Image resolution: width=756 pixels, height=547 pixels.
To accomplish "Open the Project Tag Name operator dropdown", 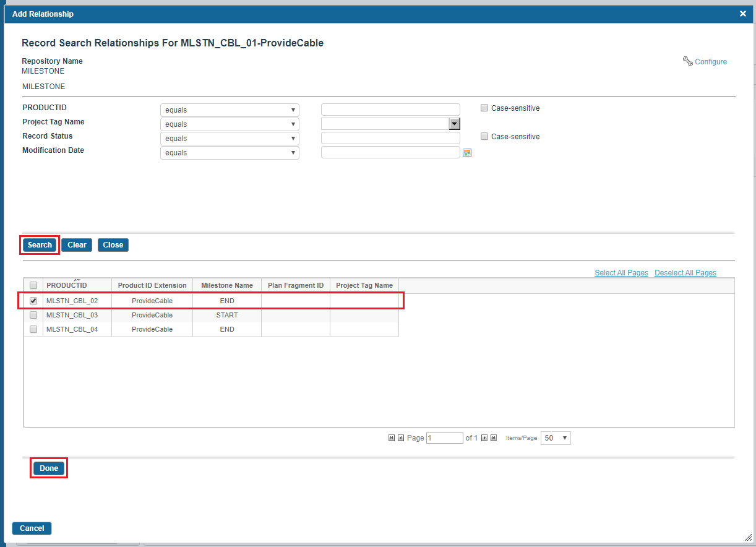I will click(230, 124).
